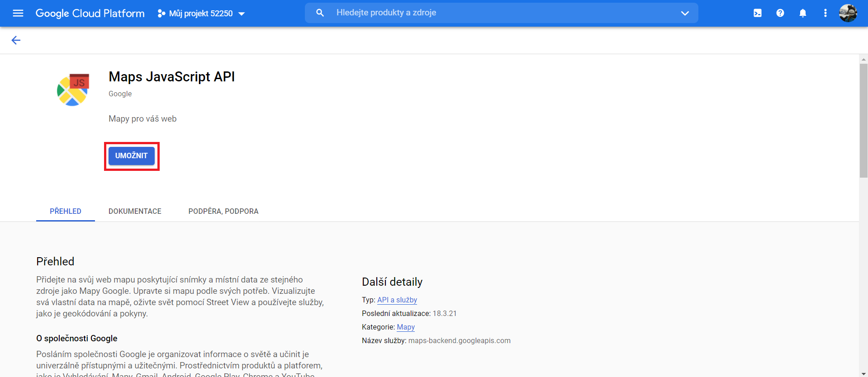The width and height of the screenshot is (868, 377).
Task: Focus the Hledejte produkty a zdroje search field
Action: tap(498, 13)
